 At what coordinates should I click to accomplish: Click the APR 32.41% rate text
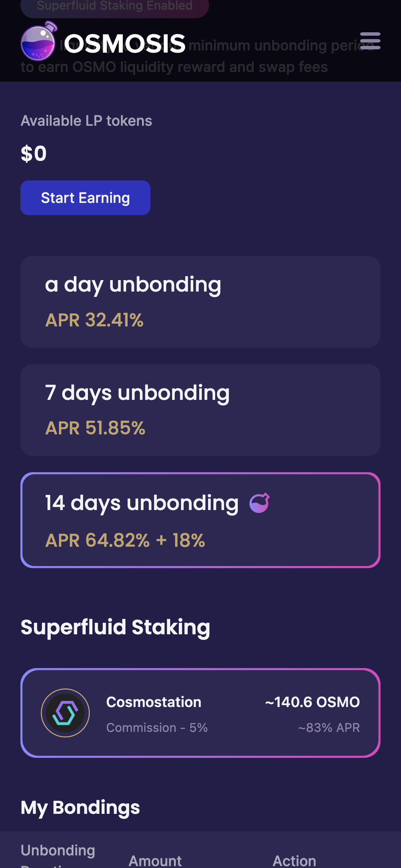94,320
